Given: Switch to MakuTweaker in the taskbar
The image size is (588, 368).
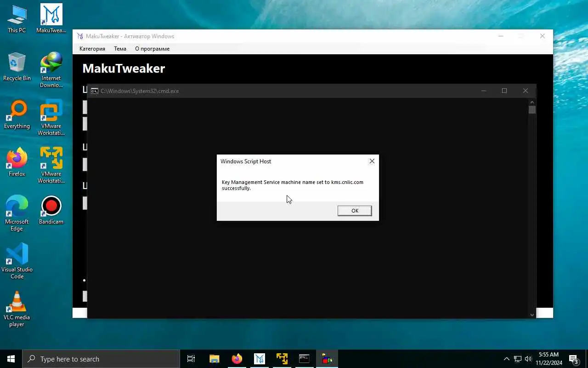Looking at the screenshot, I should (259, 359).
